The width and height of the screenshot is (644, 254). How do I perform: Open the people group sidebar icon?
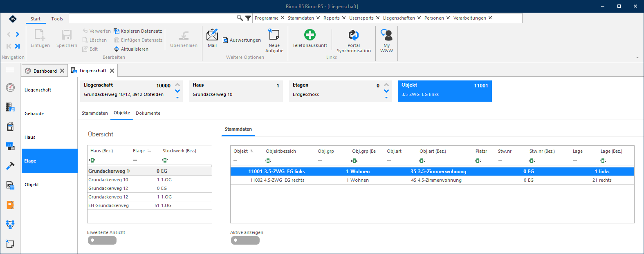[x=10, y=224]
